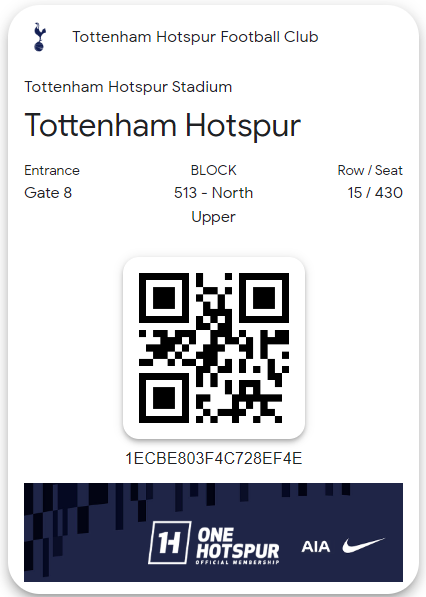
Task: Click the navy membership banner image
Action: 213,532
